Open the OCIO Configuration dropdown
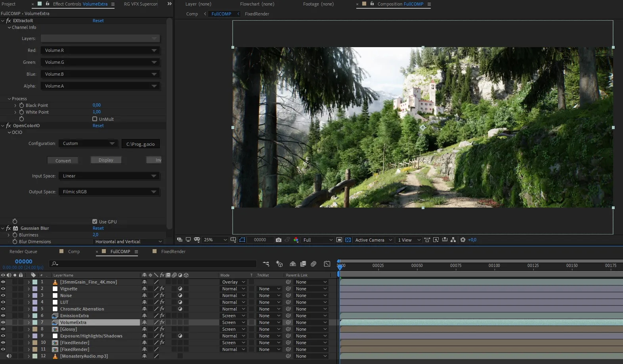Image resolution: width=623 pixels, height=364 pixels. coord(88,143)
